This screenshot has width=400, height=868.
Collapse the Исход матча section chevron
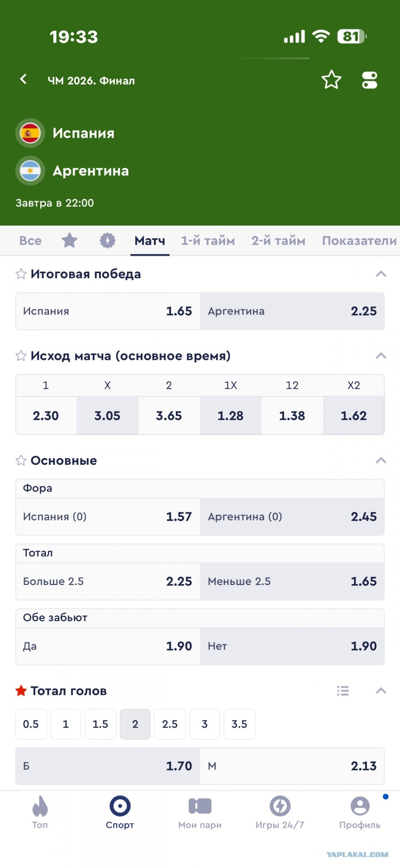tap(381, 356)
